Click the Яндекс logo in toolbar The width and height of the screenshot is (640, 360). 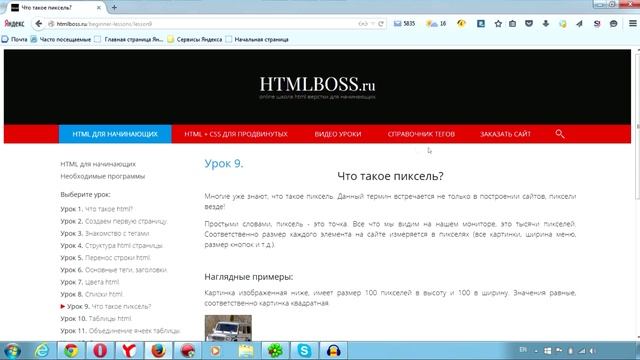(14, 24)
